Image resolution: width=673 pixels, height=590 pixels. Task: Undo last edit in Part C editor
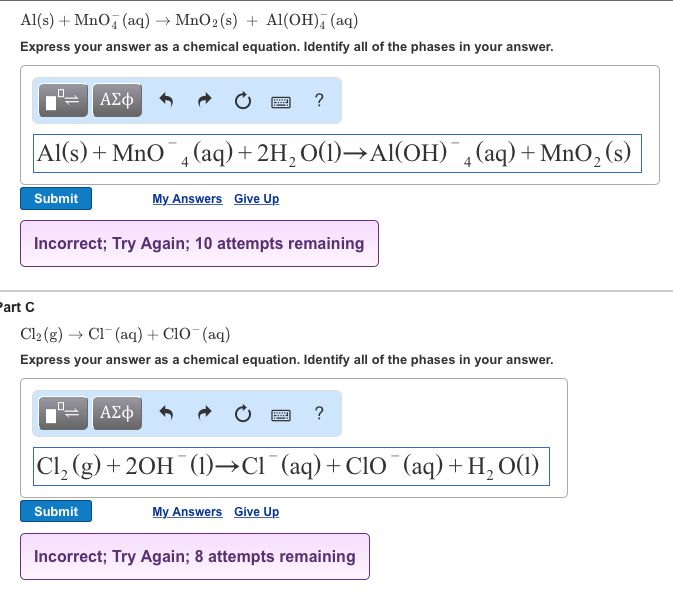pos(166,413)
